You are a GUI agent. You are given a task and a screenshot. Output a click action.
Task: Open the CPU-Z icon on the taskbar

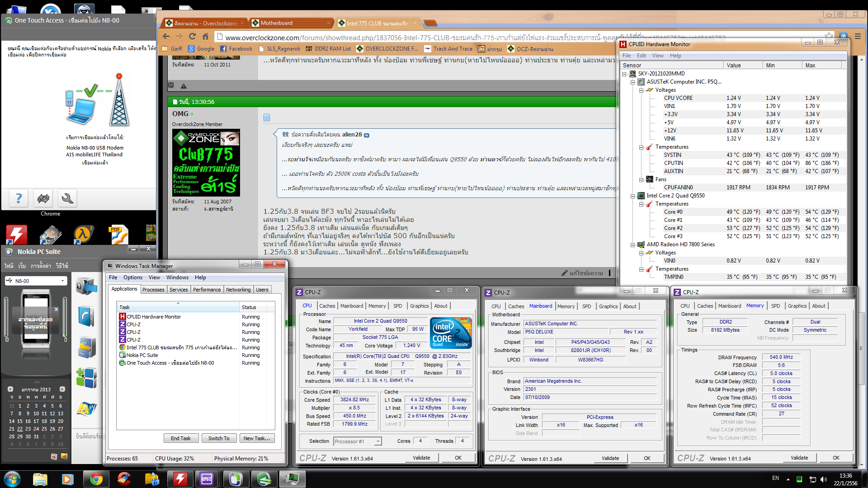pos(207,479)
